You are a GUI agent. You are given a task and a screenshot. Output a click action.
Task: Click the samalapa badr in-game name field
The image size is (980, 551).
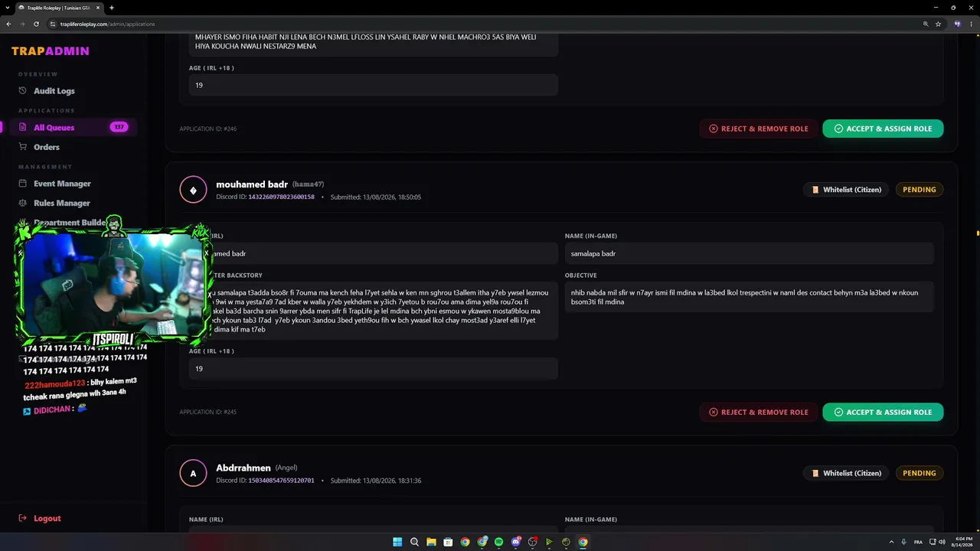pos(750,253)
